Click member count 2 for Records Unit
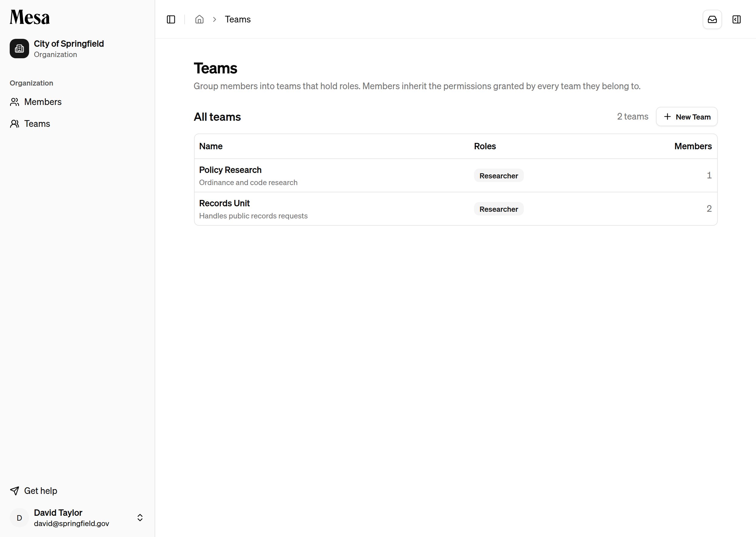 (x=709, y=209)
